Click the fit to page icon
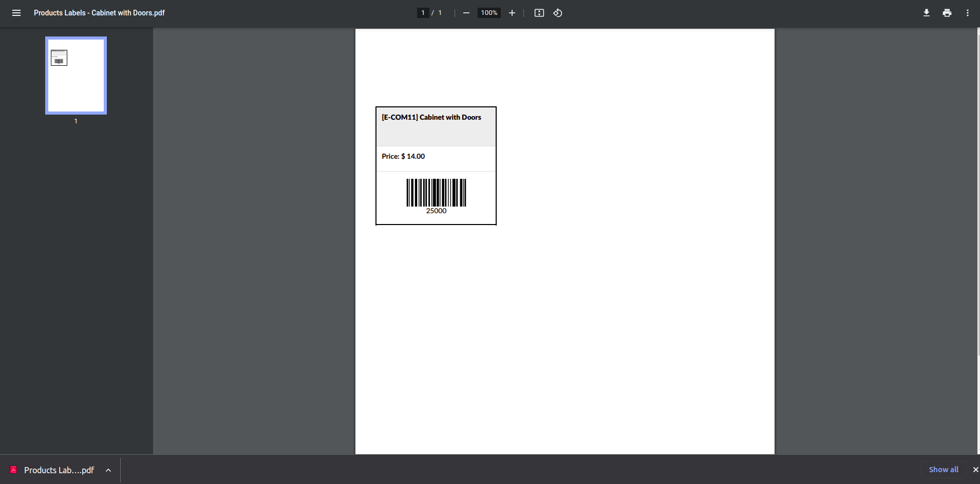 point(539,13)
